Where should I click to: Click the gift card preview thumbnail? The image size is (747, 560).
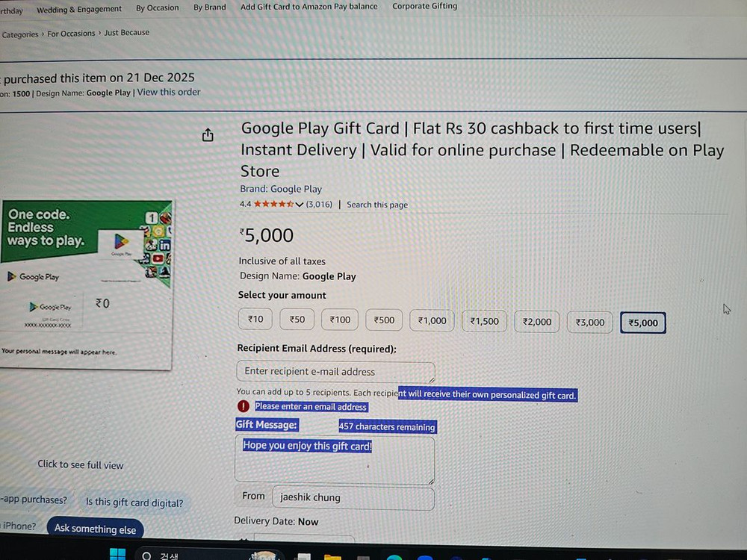click(x=86, y=284)
